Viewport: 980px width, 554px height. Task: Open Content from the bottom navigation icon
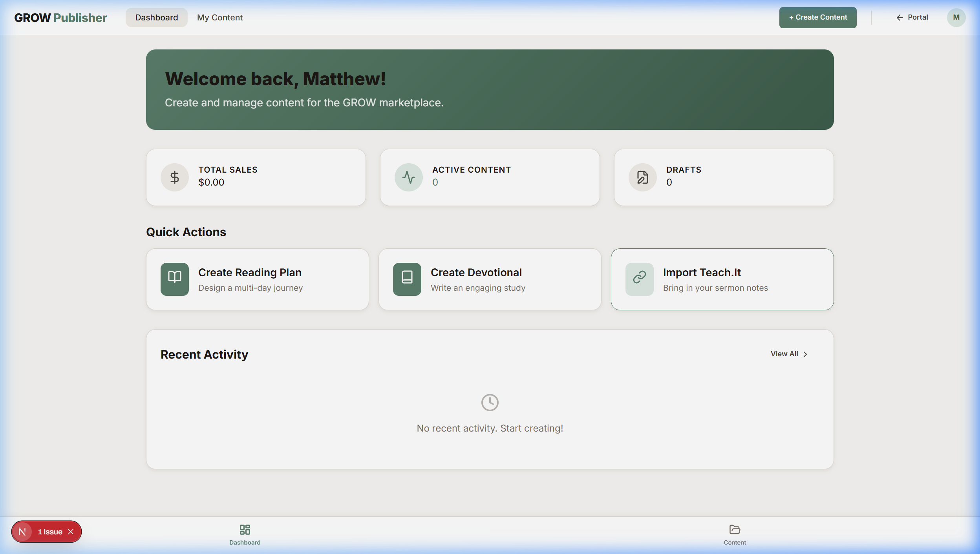tap(734, 530)
